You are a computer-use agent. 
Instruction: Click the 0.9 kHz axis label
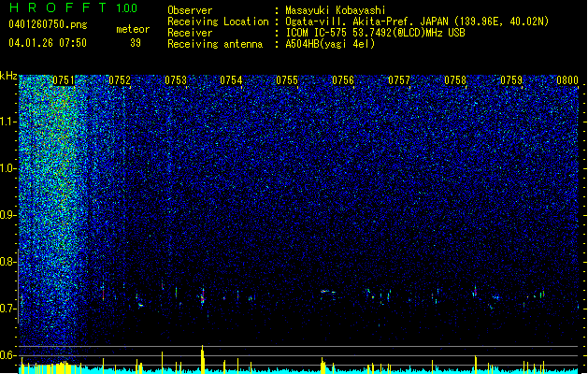coord(7,215)
